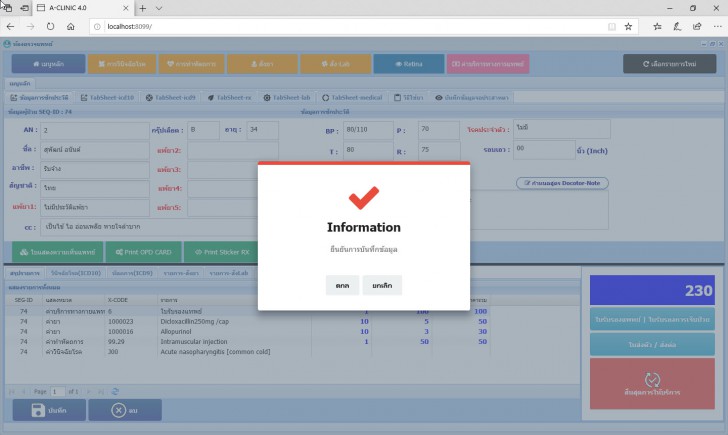Click the blue total amount 230 box
The image size is (728, 435).
[652, 290]
